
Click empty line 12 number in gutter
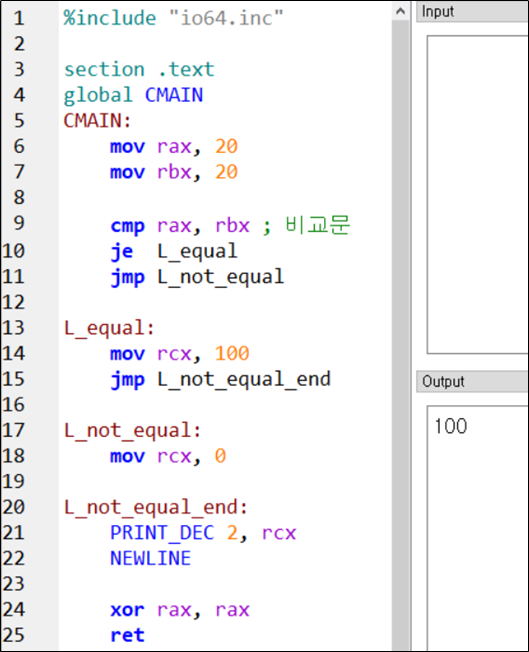point(13,303)
